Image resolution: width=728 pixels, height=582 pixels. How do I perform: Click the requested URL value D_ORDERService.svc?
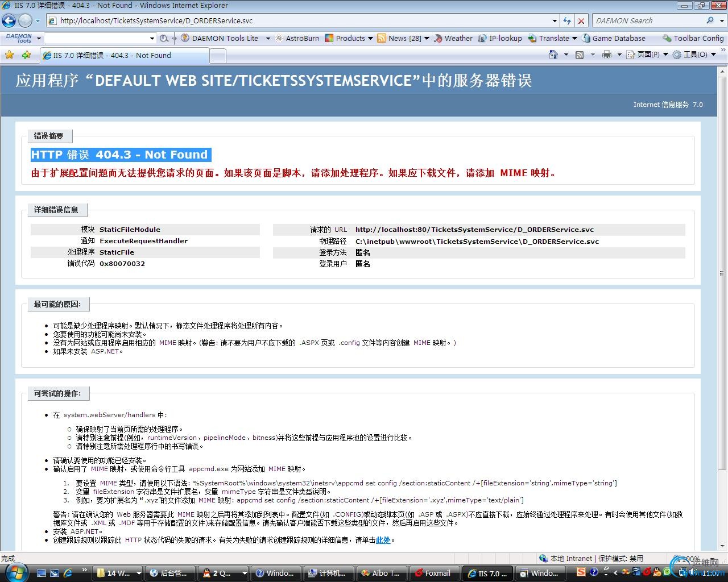point(474,230)
